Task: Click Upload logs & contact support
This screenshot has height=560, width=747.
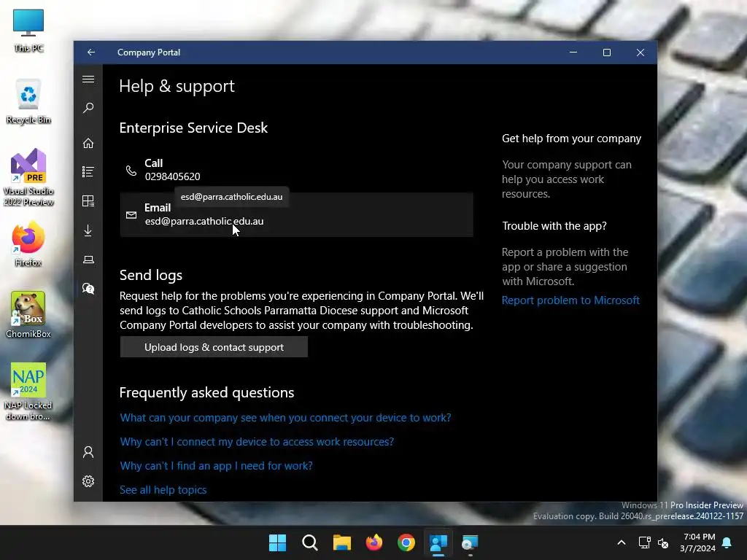Action: tap(214, 347)
